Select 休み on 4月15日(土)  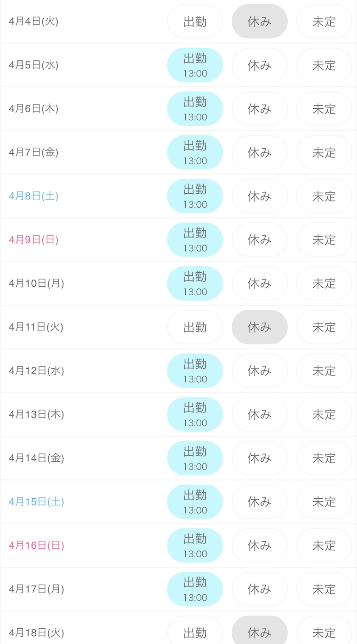pos(260,502)
